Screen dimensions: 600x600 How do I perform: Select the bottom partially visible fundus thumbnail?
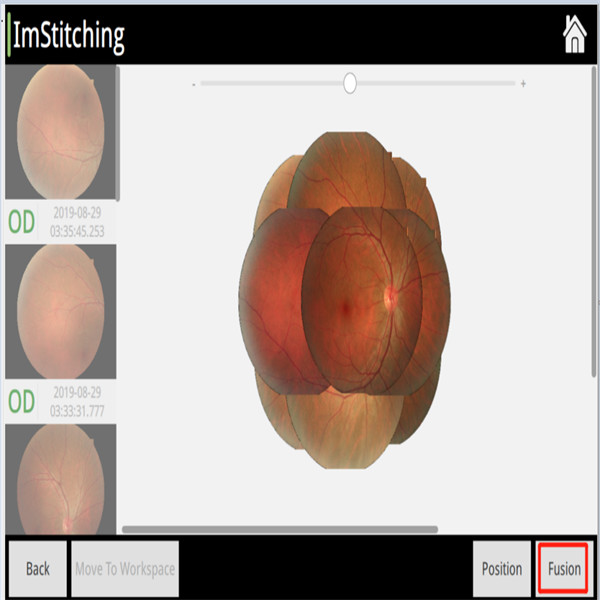60,480
